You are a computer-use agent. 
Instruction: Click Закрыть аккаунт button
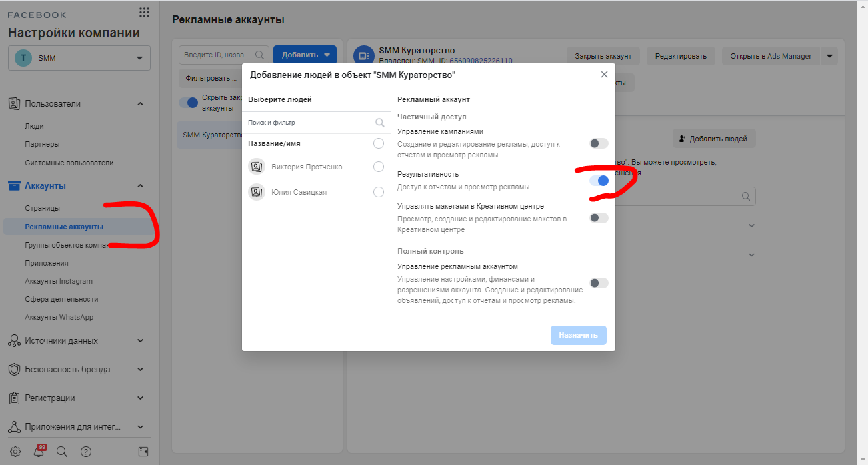click(x=603, y=56)
